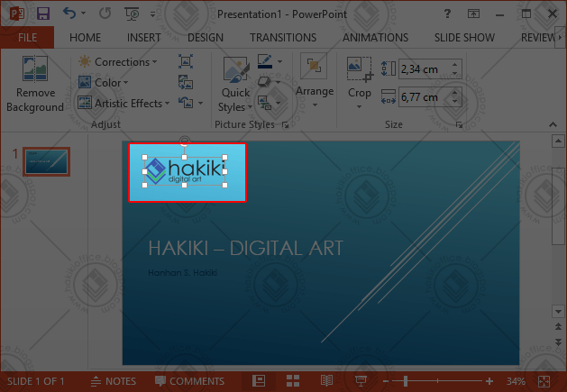Start Slide Show from status bar
This screenshot has width=567, height=392.
point(361,381)
